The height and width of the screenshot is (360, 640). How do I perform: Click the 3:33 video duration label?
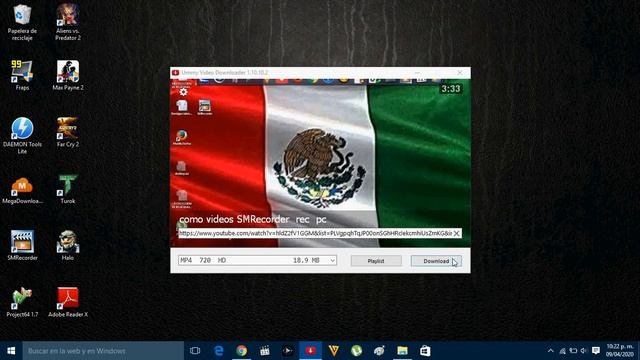point(451,89)
